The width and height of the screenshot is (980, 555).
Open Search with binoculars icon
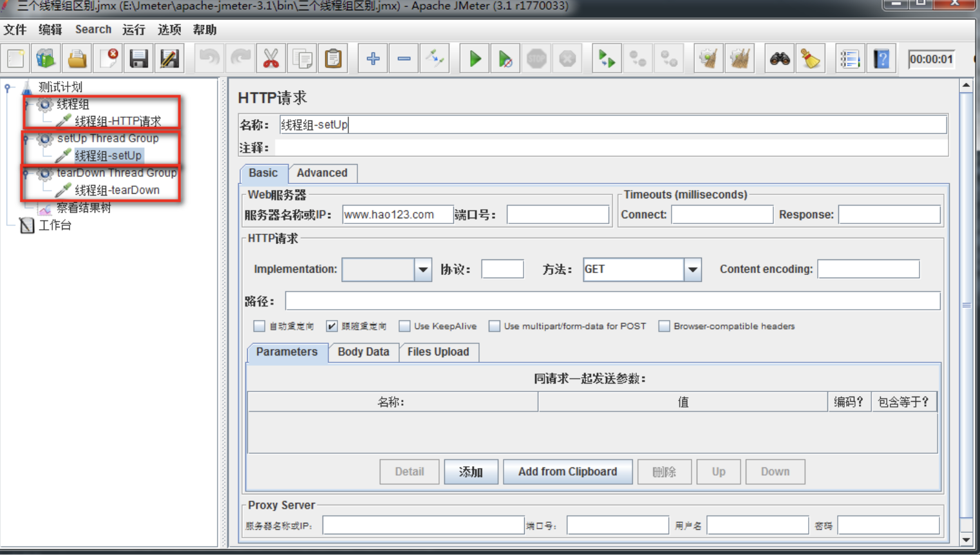point(780,59)
